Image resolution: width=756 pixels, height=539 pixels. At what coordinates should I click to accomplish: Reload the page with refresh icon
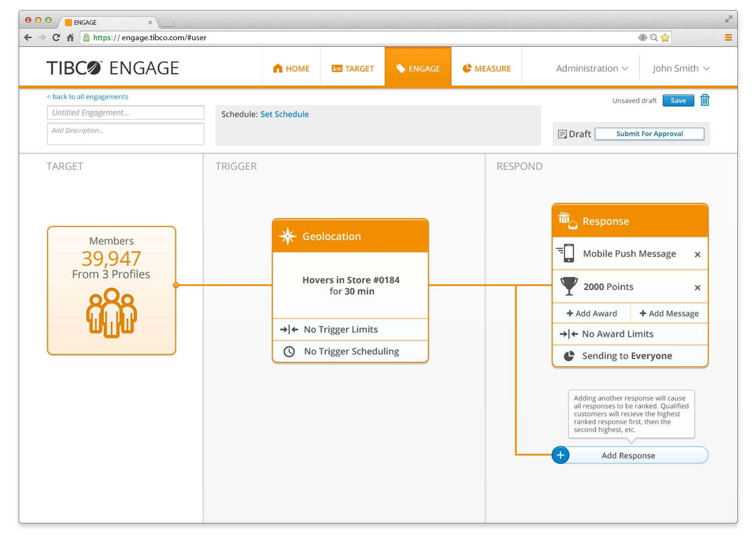(x=56, y=37)
